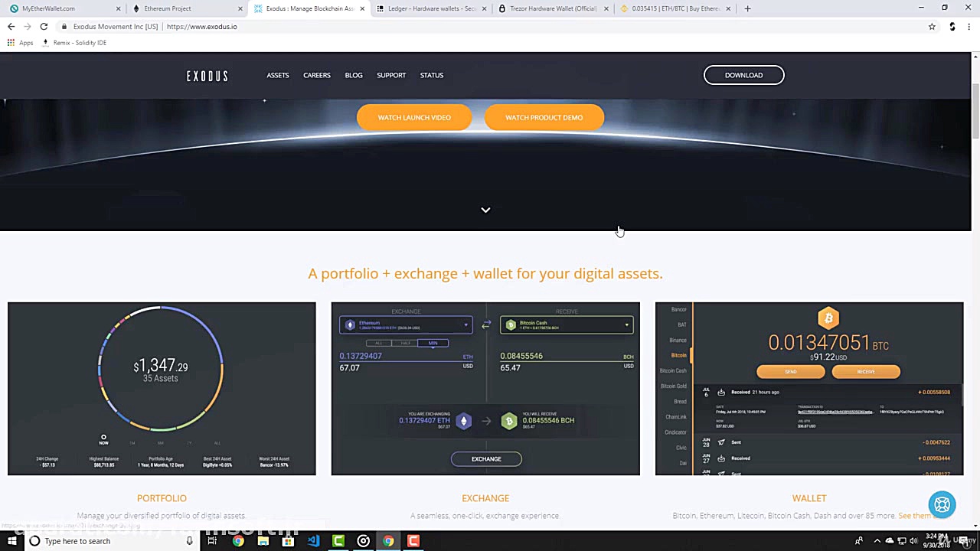Screen dimensions: 980x551
Task: Switch to the ETH/BTC exchange tab
Action: pyautogui.click(x=675, y=8)
